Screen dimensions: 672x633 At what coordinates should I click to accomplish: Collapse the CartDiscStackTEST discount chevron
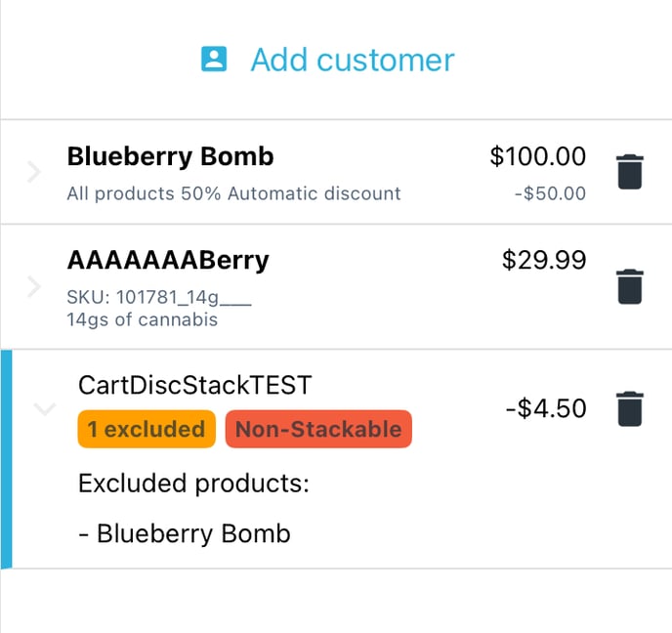tap(44, 409)
